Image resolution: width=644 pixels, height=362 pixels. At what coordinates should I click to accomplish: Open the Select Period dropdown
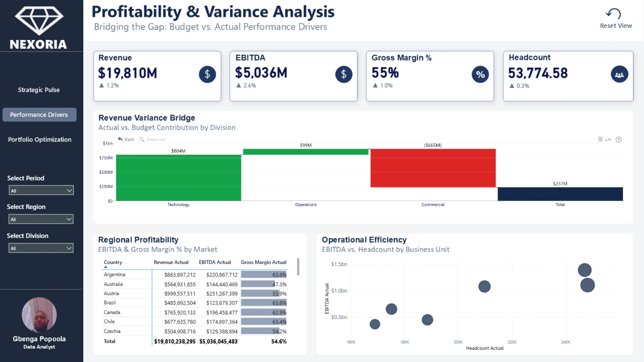41,190
